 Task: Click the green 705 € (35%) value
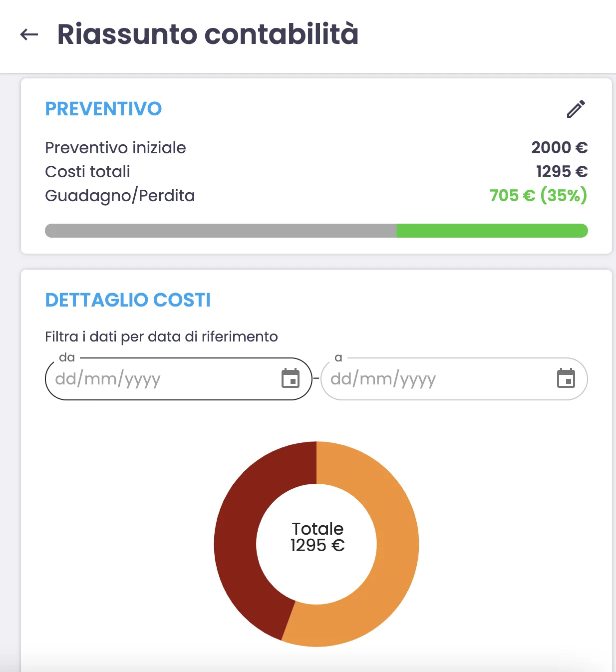click(x=538, y=195)
